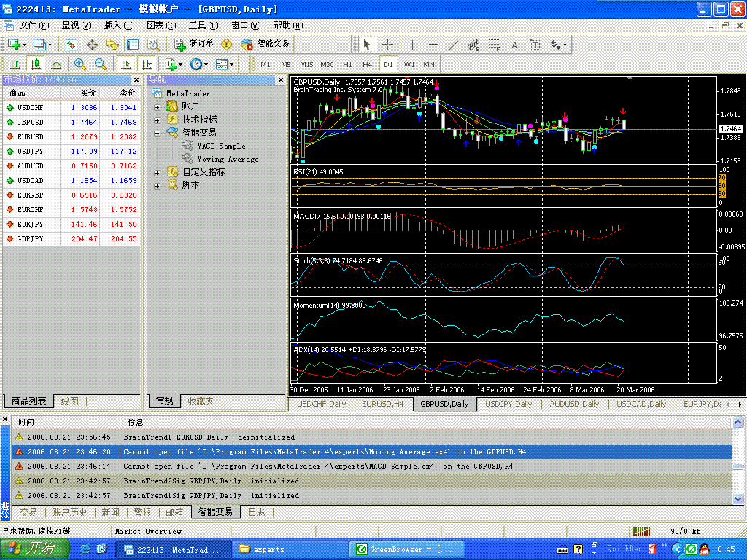The image size is (747, 560).
Task: Zoom out on the chart
Action: 100,64
